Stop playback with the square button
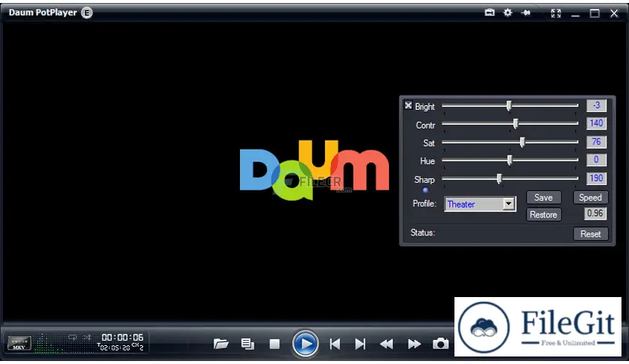The width and height of the screenshot is (629, 364). pos(275,344)
